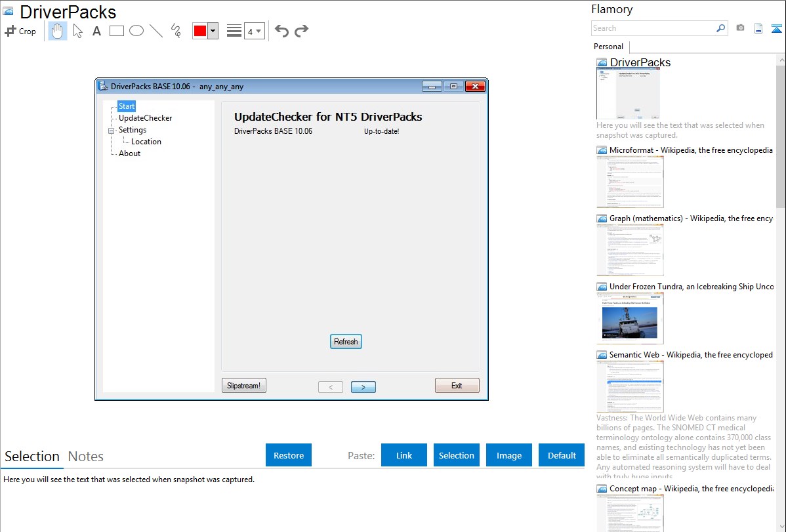Open the Icebreaking Ship snapshot thumbnail
Screen dimensions: 786x532
click(630, 318)
